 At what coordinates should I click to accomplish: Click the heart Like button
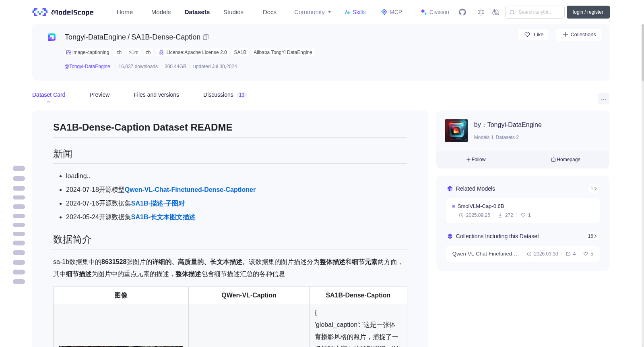(x=533, y=35)
